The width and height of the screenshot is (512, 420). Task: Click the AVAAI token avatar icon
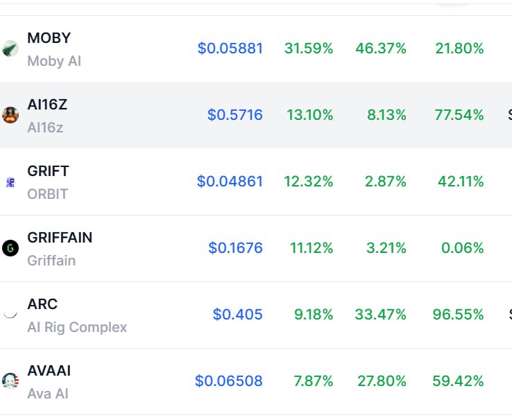click(10, 381)
